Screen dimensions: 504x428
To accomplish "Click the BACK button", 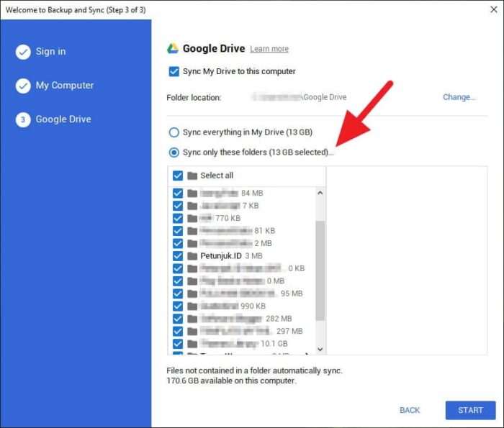I will coord(410,410).
